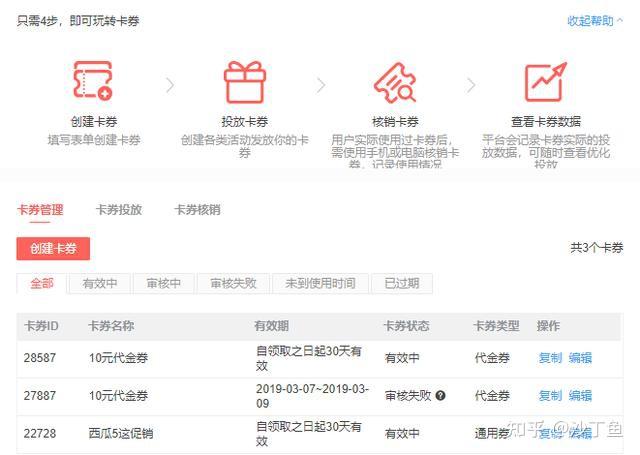Click the description 填写表单创建卡券
This screenshot has width=640, height=455.
(94, 140)
